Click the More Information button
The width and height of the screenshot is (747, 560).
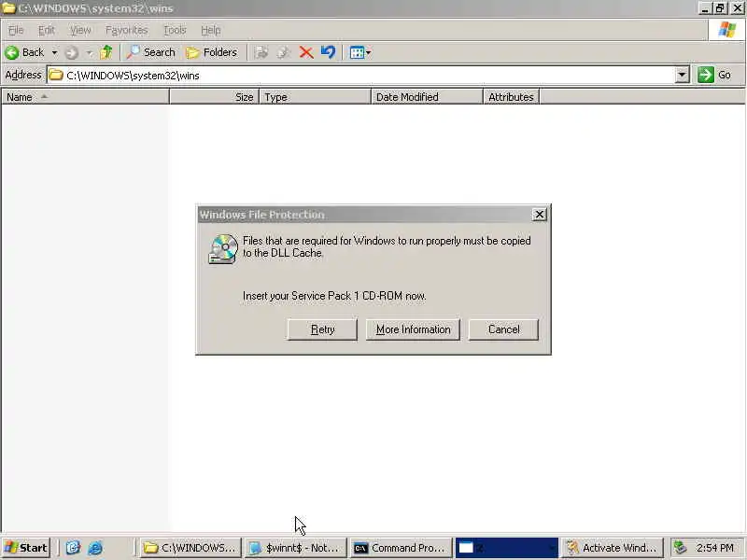tap(413, 329)
